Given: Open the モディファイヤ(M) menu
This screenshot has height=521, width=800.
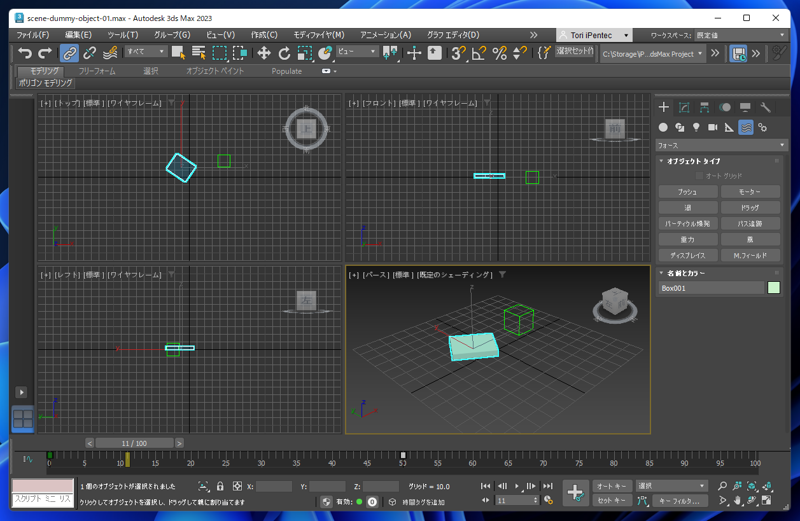Looking at the screenshot, I should [318, 35].
